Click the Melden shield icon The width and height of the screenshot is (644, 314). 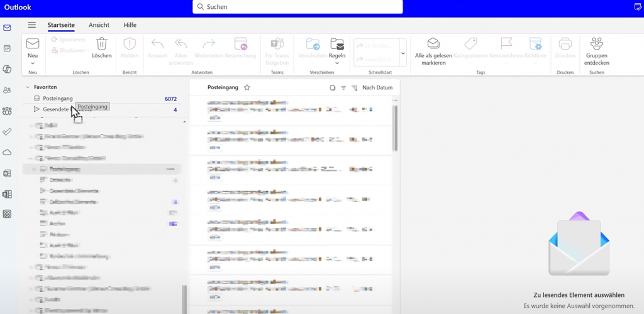coord(130,44)
